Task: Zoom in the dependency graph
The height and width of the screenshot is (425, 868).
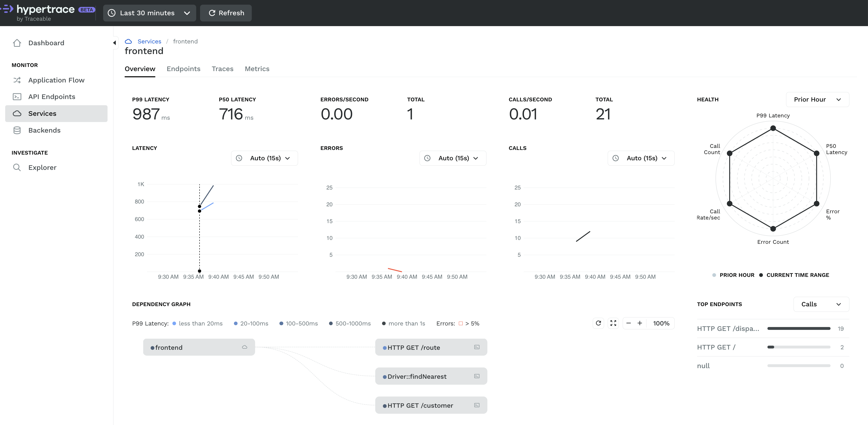Action: tap(639, 323)
